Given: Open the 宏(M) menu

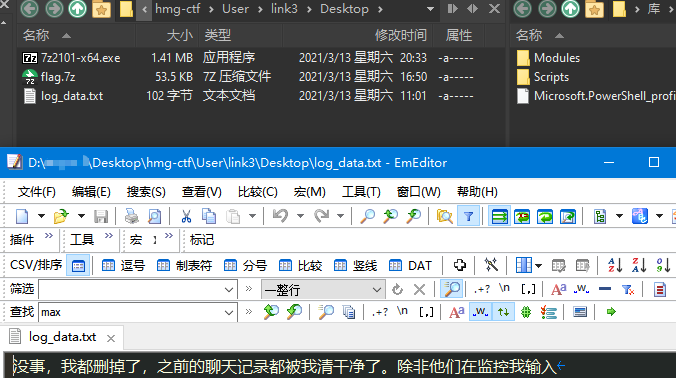Looking at the screenshot, I should click(x=309, y=192).
